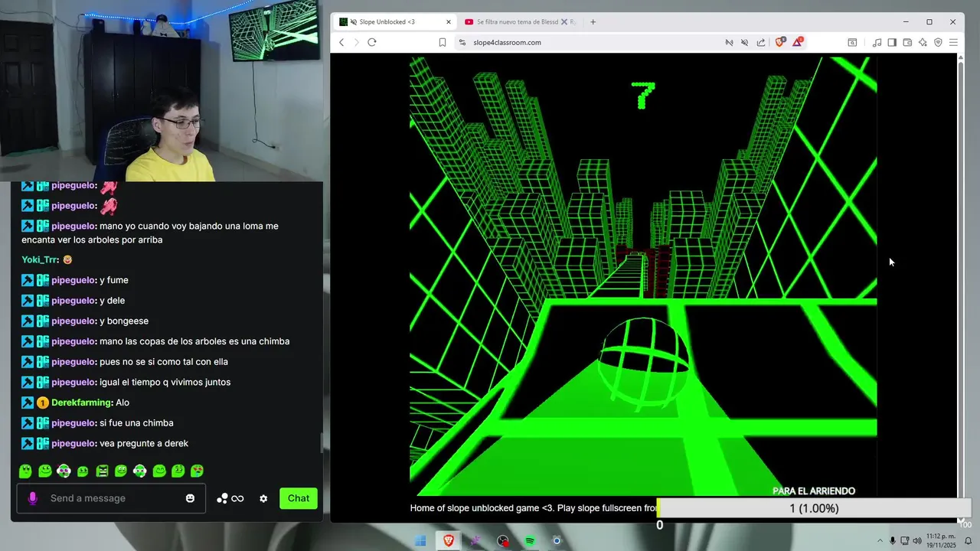
Task: Click the 'PARA EL ARRIENDO' label
Action: (x=814, y=491)
